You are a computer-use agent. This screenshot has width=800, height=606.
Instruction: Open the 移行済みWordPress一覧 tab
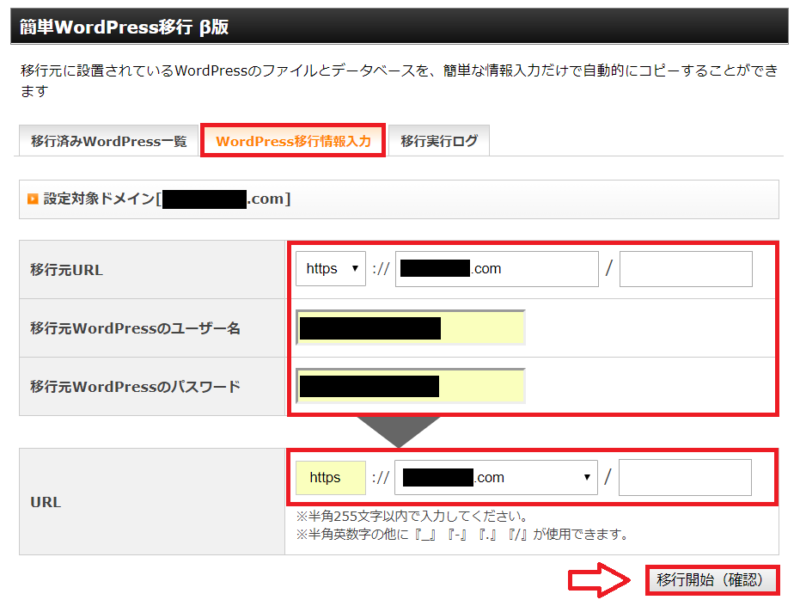(x=109, y=141)
